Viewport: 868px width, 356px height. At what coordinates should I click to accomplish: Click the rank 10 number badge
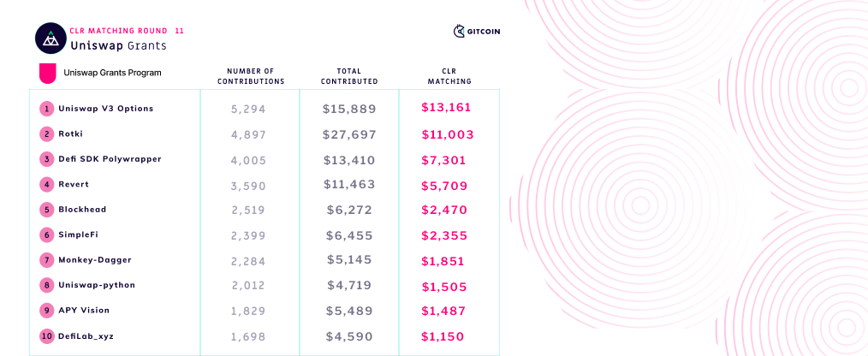[46, 336]
